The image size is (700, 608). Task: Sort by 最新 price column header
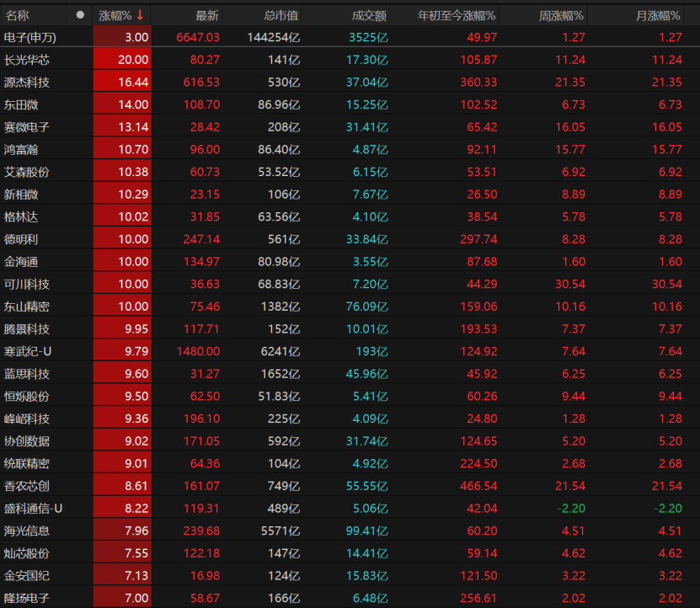pos(206,15)
